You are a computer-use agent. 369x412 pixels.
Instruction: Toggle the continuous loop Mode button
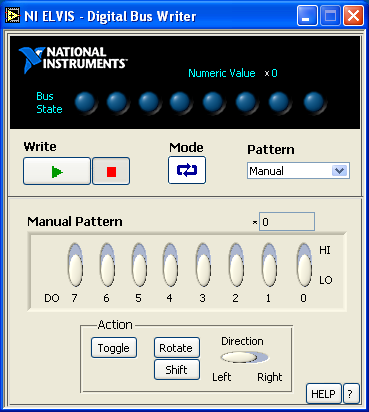tap(187, 170)
